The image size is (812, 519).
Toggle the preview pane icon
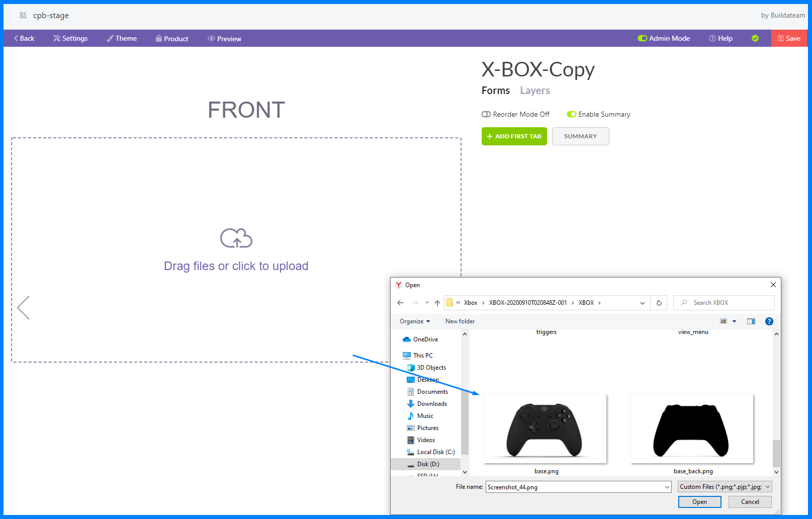[751, 321]
